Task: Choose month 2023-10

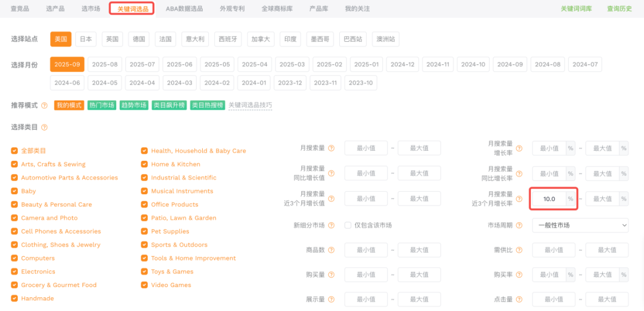Action: pos(361,83)
